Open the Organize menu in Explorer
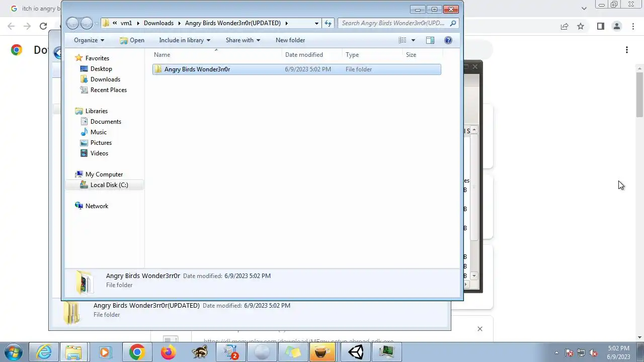Viewport: 644px width, 362px height. coord(89,40)
